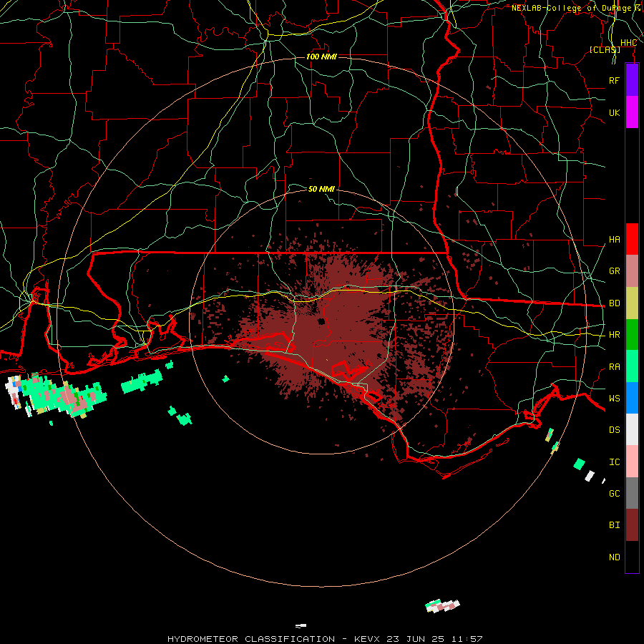Click the "WS" legend label
This screenshot has width=644, height=644.
pyautogui.click(x=614, y=399)
